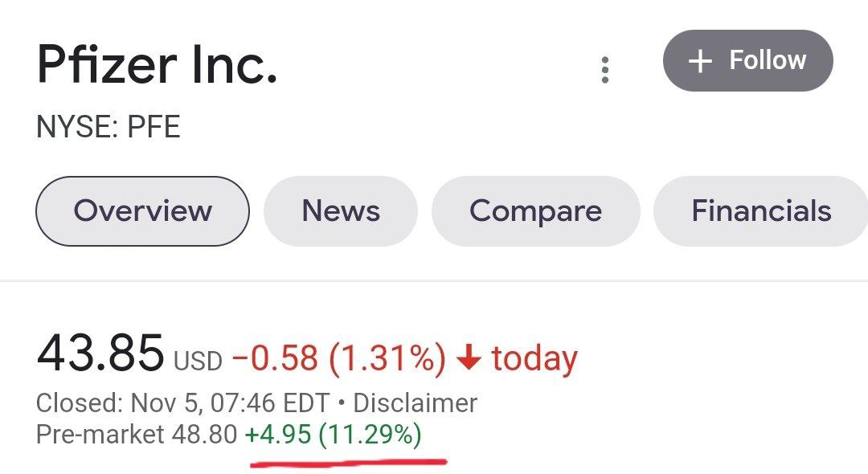Select the Overview tab
Screen dimensions: 868x474
click(142, 211)
